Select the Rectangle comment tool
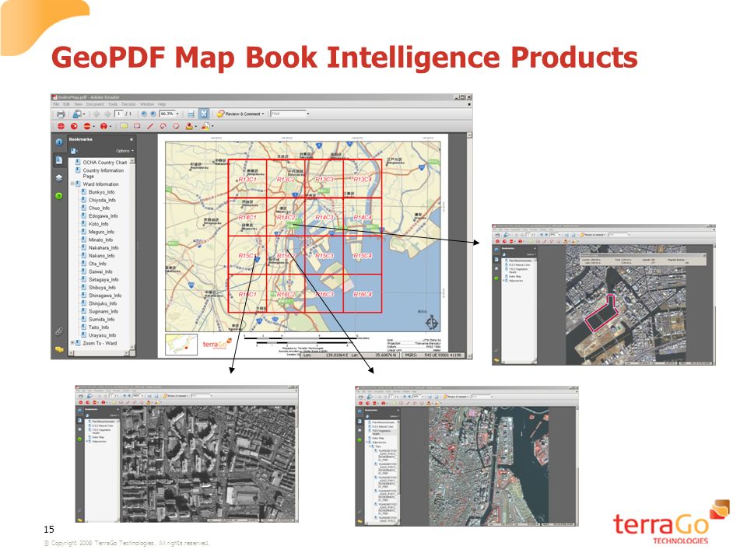Image resolution: width=747 pixels, height=560 pixels. coord(137,126)
